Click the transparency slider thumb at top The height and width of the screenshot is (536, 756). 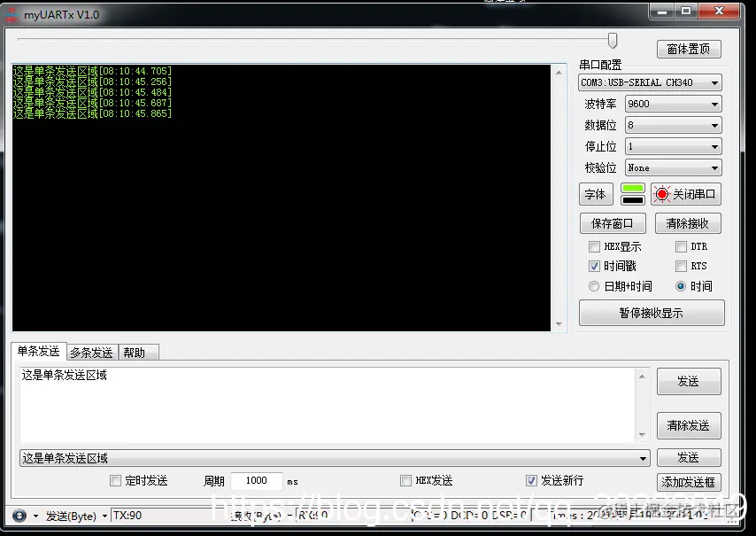click(613, 41)
